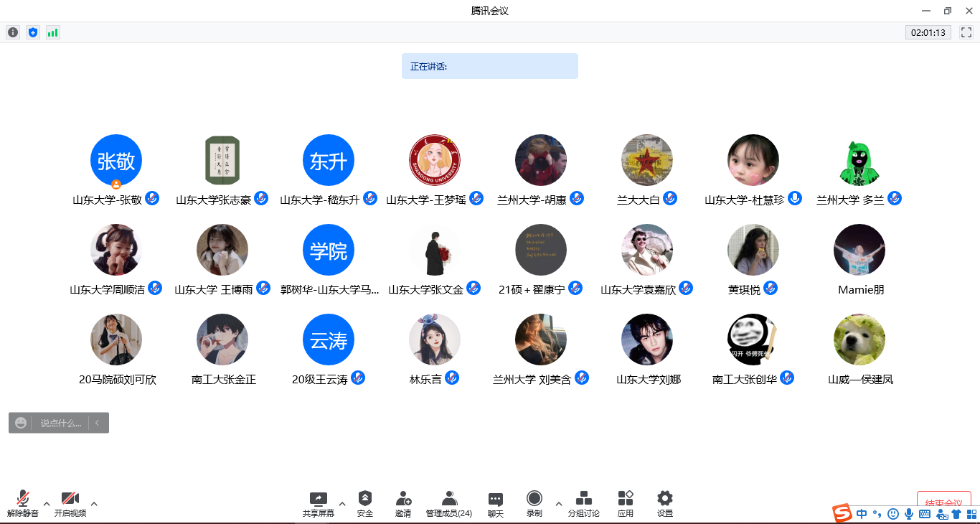Image resolution: width=980 pixels, height=524 pixels.
Task: Open Breakout Rooms (分组讨论)
Action: coord(583,503)
